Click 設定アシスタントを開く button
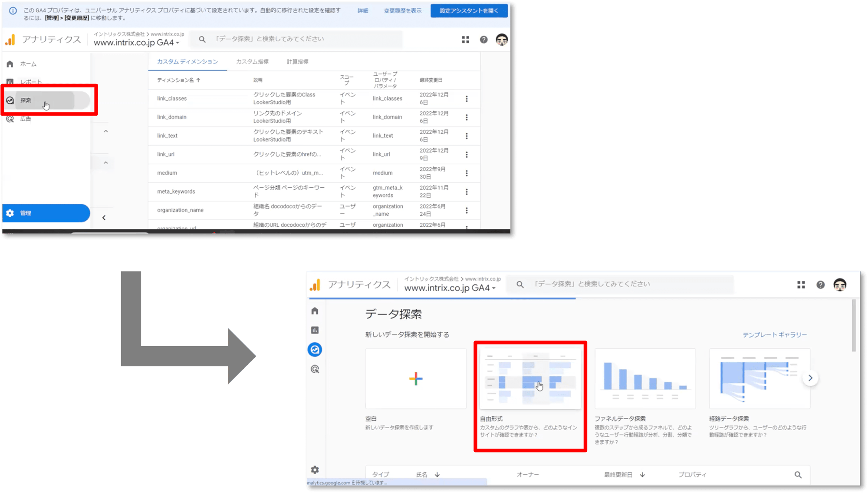The image size is (868, 493). point(469,10)
